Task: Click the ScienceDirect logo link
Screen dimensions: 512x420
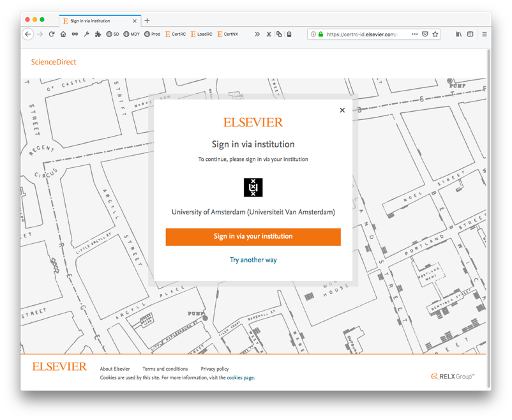Action: [54, 62]
